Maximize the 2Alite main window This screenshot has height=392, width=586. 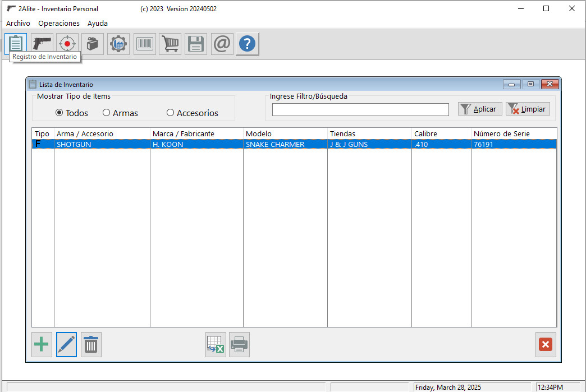[546, 8]
